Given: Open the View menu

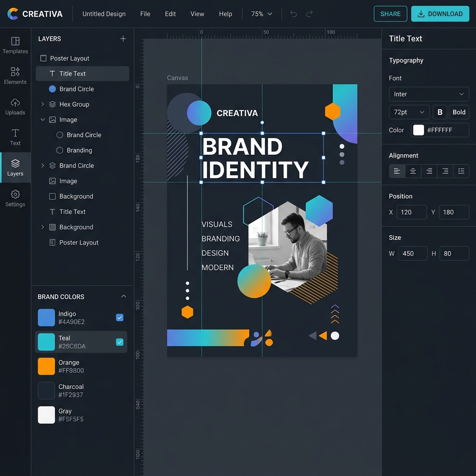Looking at the screenshot, I should click(x=197, y=14).
